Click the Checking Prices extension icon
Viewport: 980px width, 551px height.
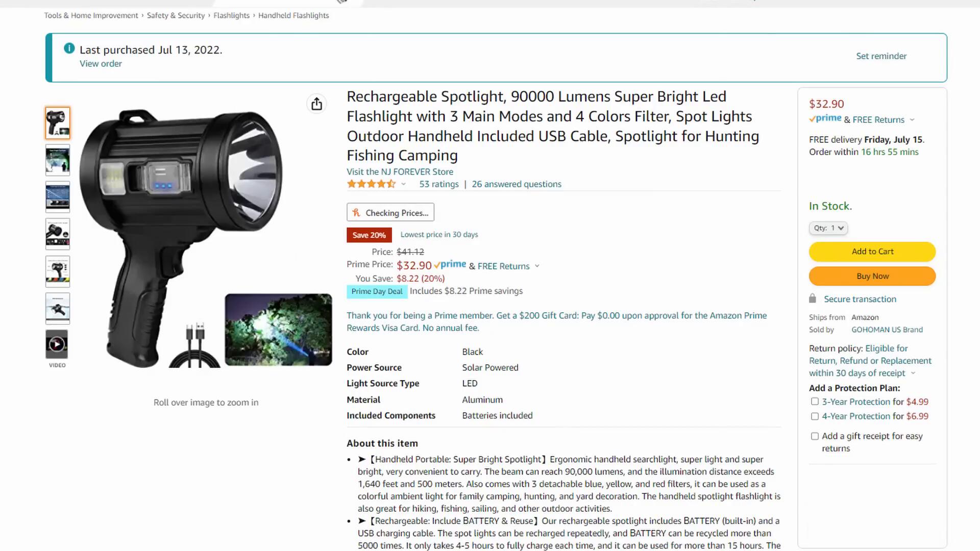click(x=356, y=213)
